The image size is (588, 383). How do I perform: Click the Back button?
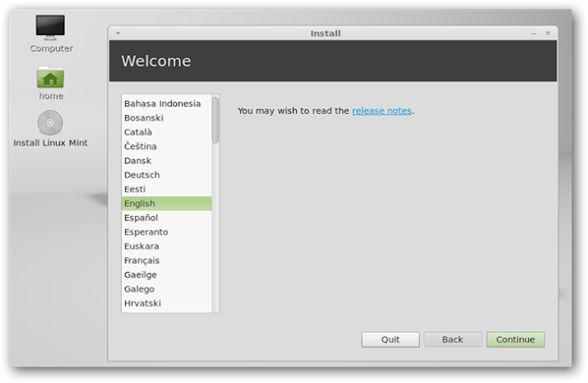click(453, 340)
